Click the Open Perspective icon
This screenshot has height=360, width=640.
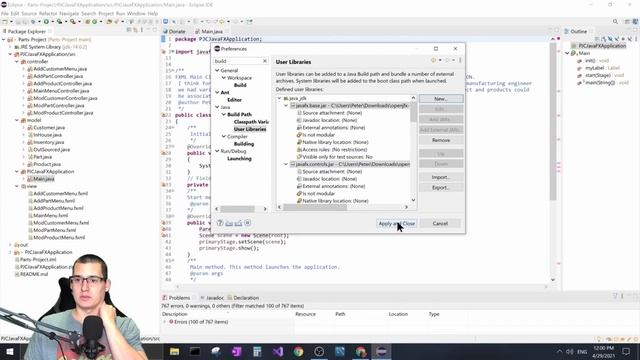coord(627,22)
